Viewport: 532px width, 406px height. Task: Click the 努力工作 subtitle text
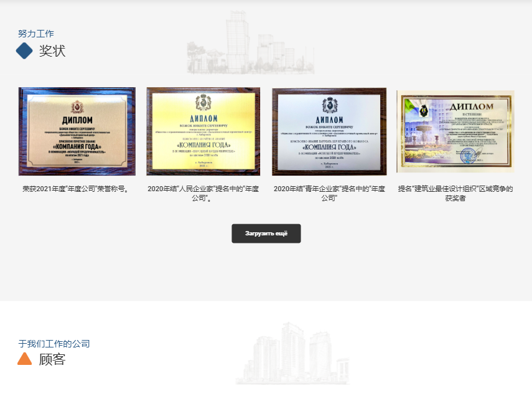(36, 34)
